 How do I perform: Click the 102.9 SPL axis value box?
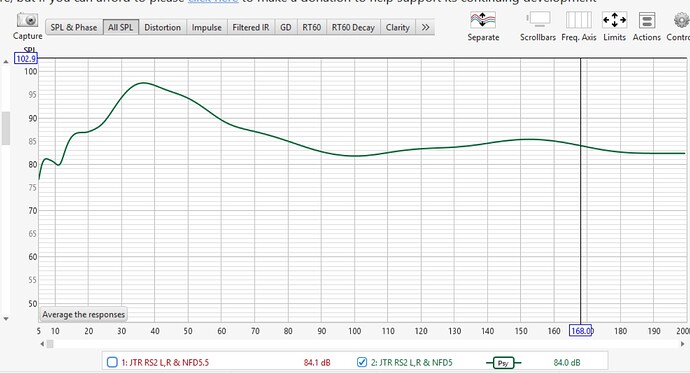tap(26, 59)
